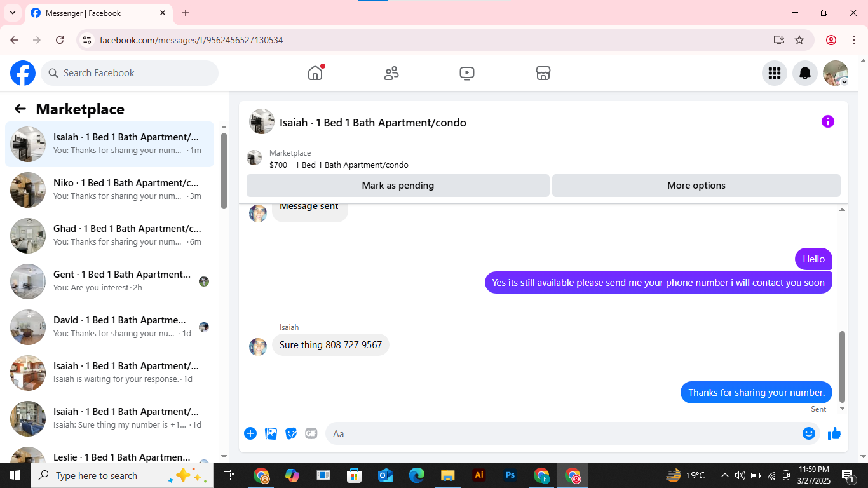Image resolution: width=868 pixels, height=488 pixels.
Task: Open Isaiah waiting for your response conversation
Action: pyautogui.click(x=109, y=373)
